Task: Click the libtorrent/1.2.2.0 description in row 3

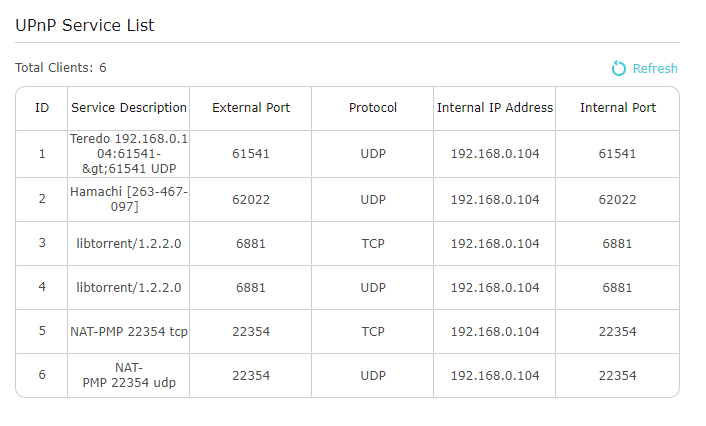Action: [129, 244]
